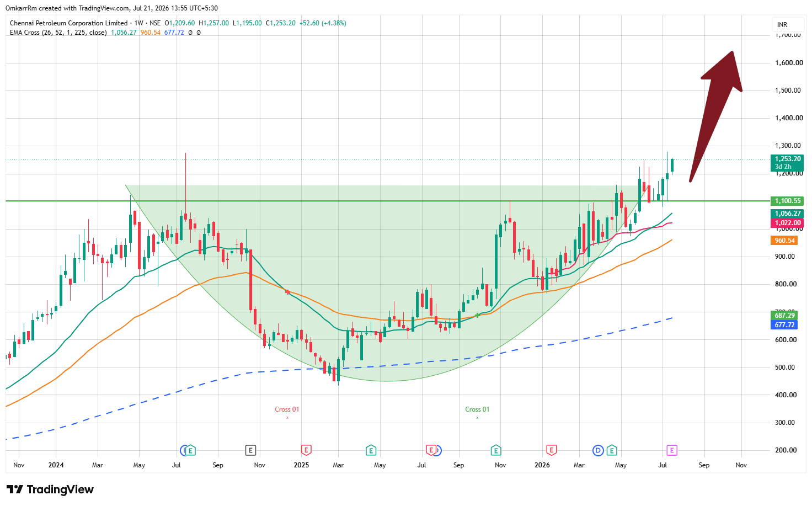Screen dimensions: 812x506
Task: Click the 1,600.00 price scale label
Action: 789,63
